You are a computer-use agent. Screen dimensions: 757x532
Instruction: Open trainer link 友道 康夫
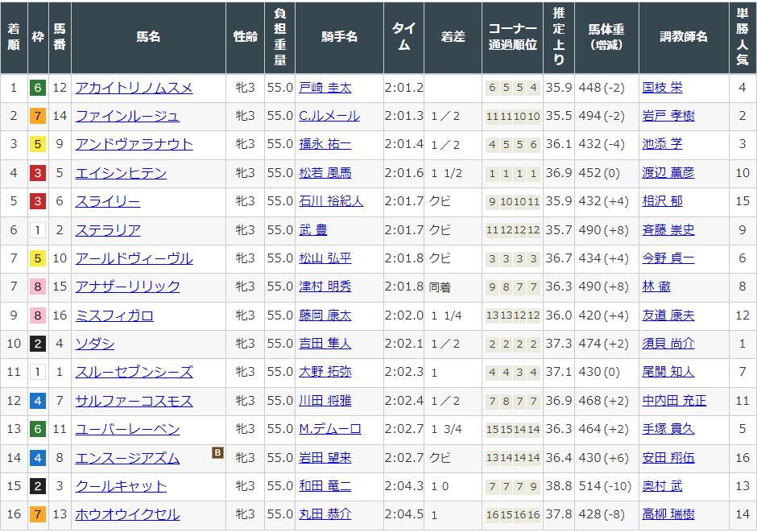tap(668, 315)
